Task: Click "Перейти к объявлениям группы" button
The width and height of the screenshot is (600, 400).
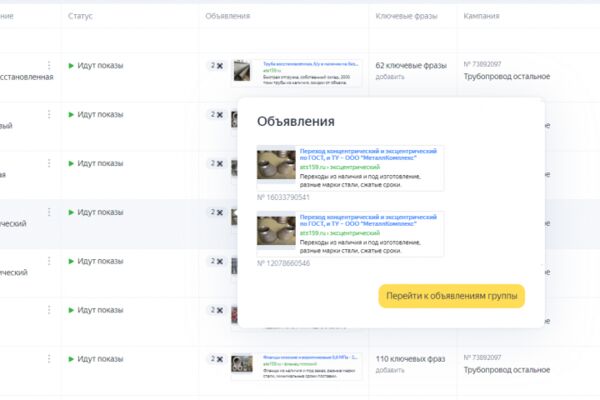Action: pos(452,296)
